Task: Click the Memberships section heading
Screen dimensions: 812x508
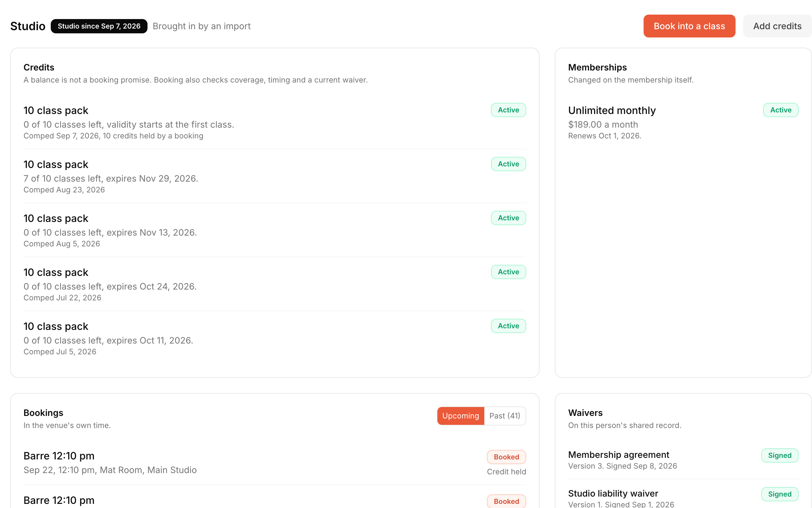Action: [597, 67]
